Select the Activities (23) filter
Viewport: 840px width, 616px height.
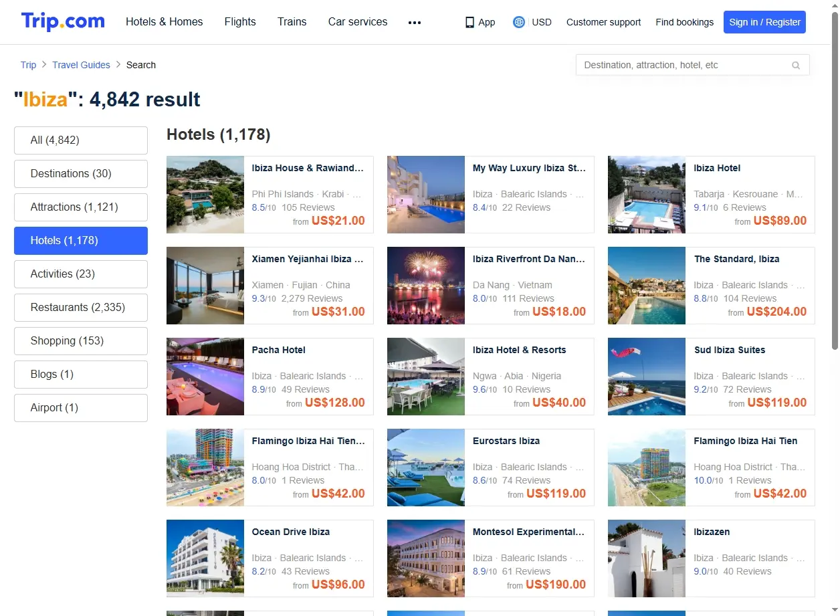(81, 274)
